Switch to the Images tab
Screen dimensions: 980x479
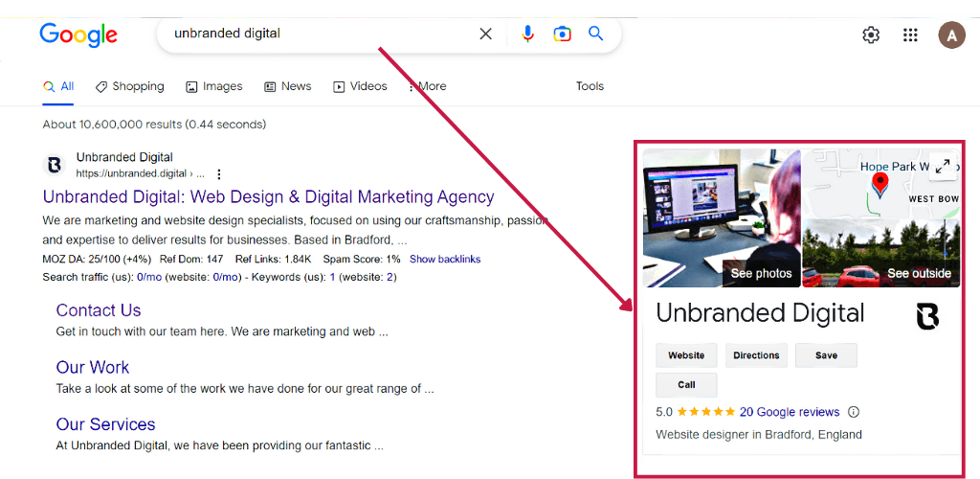pyautogui.click(x=214, y=86)
